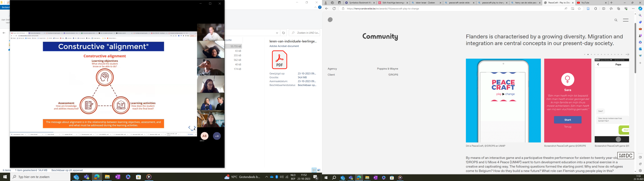Click the website search magnifier icon
The height and width of the screenshot is (181, 644).
pos(616,20)
